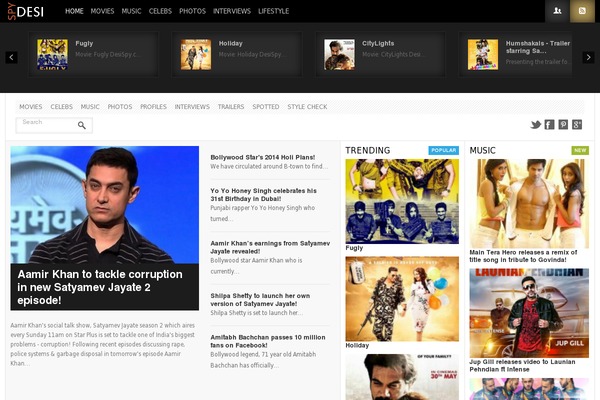Click 'Bollywood legend, 71 year old Amitabh' excerpt
Image resolution: width=600 pixels, height=400 pixels.
(x=263, y=360)
